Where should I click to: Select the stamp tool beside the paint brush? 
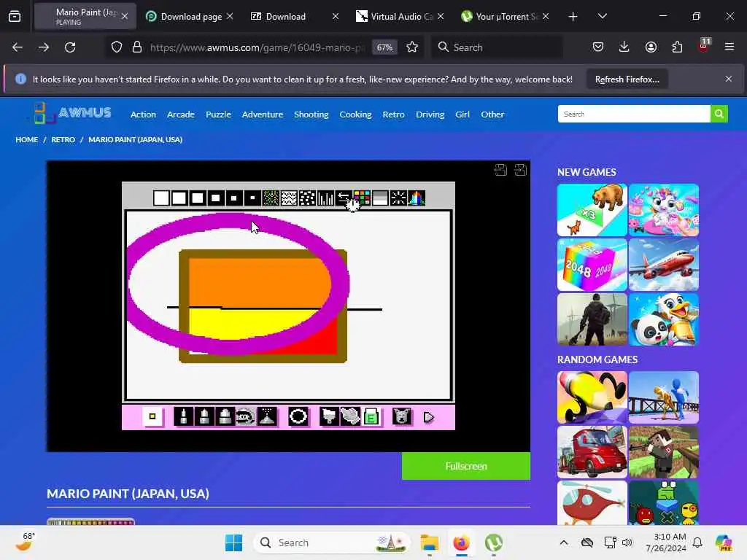[350, 416]
